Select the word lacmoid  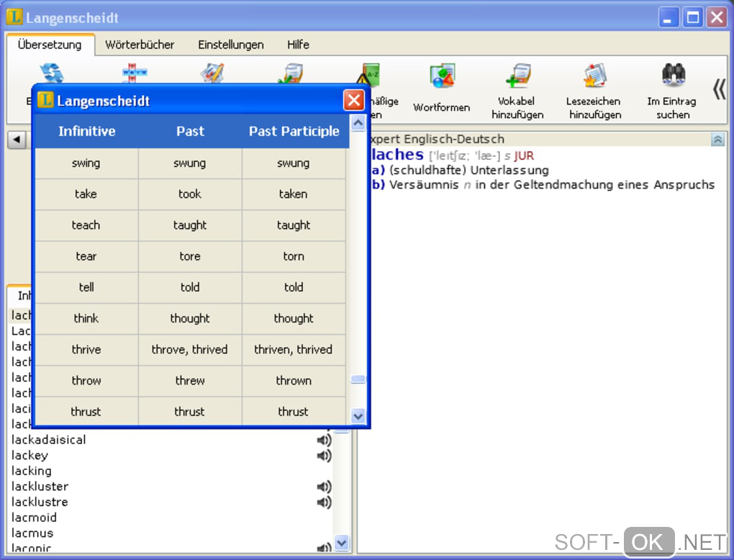[34, 518]
